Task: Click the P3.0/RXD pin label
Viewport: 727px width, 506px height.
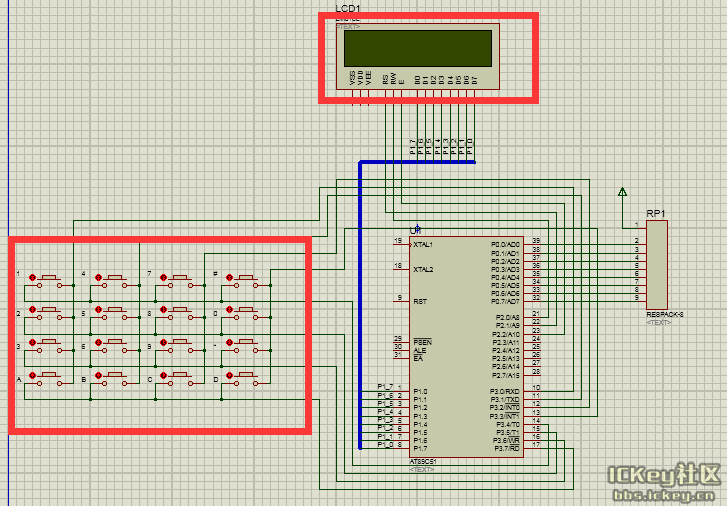Action: 505,392
